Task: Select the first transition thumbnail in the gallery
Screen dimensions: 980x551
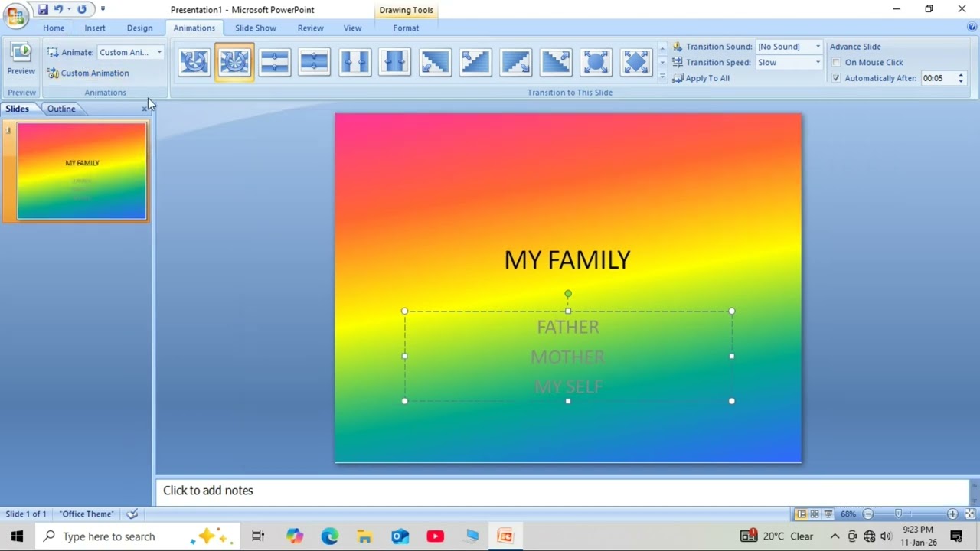Action: coord(194,61)
